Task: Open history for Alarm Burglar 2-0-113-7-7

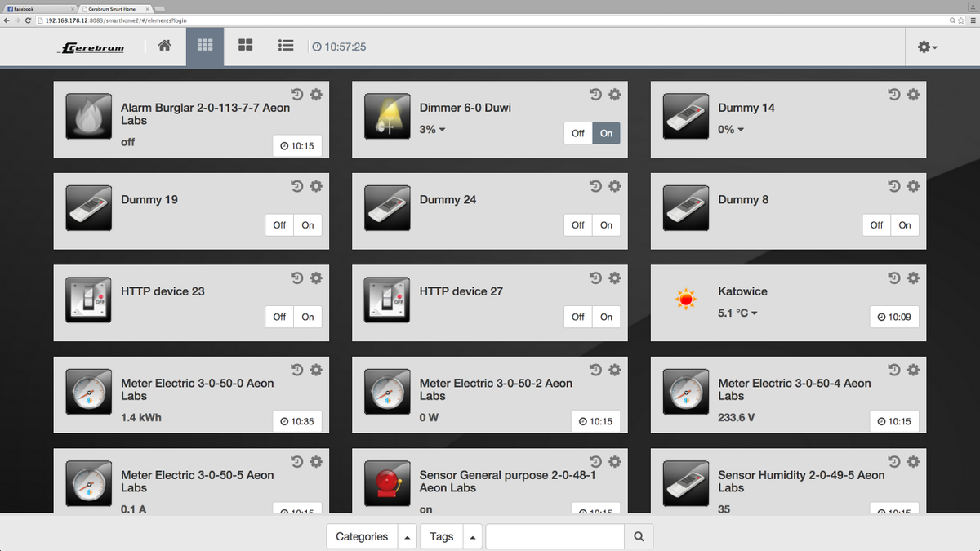Action: point(297,95)
